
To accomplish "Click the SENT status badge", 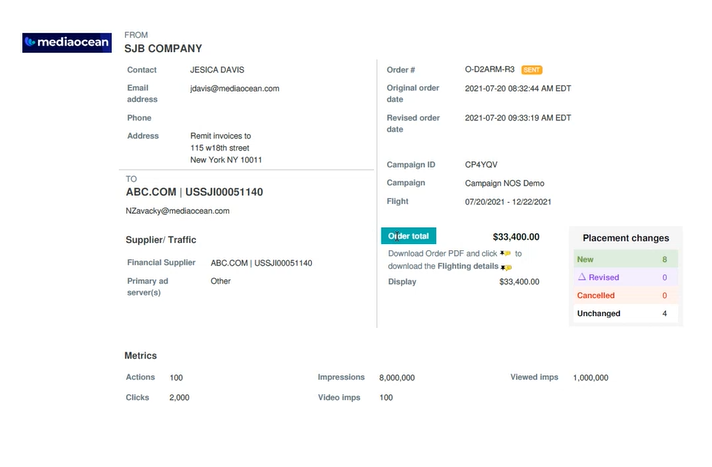I will (x=532, y=70).
